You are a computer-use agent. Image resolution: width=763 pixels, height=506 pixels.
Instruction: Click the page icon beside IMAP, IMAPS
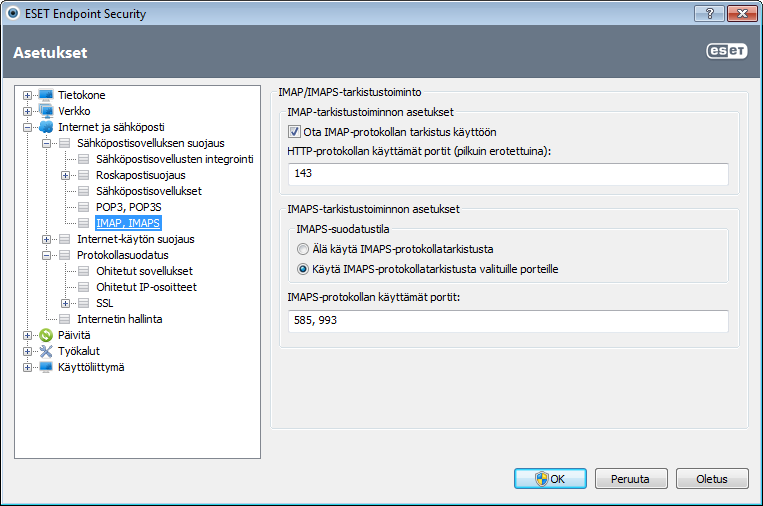[x=84, y=223]
